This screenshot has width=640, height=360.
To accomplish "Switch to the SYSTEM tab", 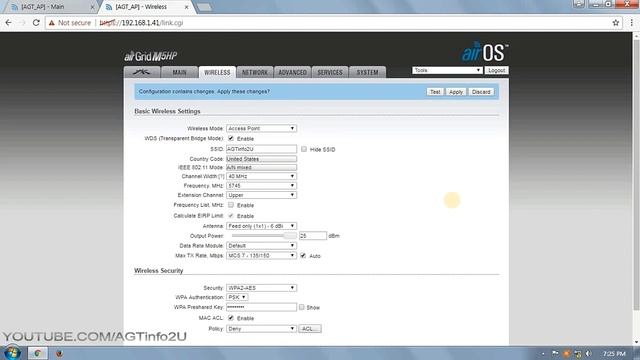I will point(367,72).
